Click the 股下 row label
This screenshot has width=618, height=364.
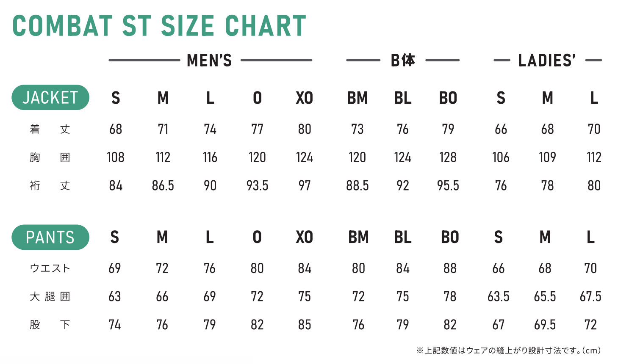click(50, 325)
